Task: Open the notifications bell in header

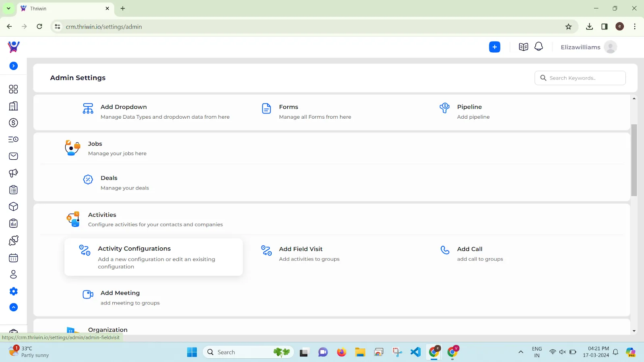Action: pos(539,47)
